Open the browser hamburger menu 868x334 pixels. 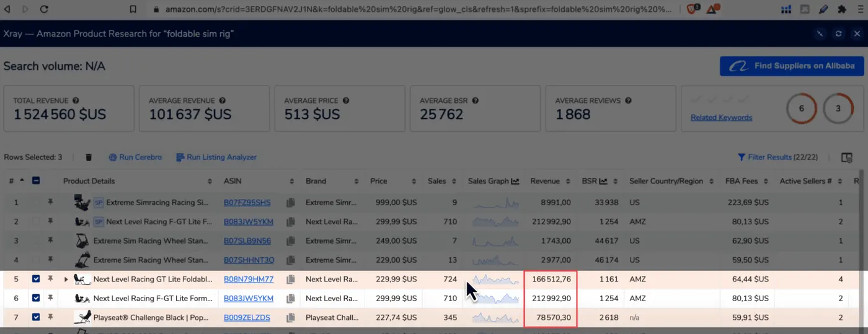(859, 9)
